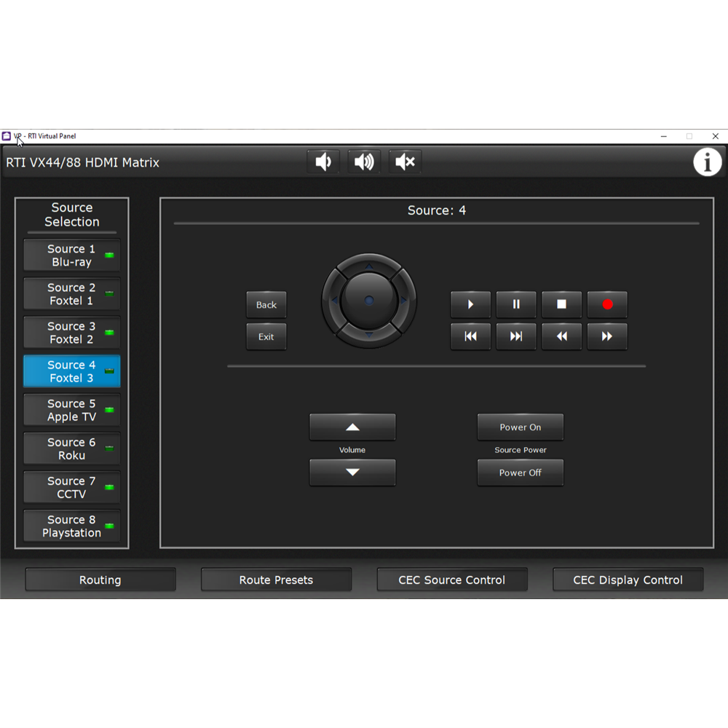Image resolution: width=728 pixels, height=728 pixels.
Task: Skip to the previous track
Action: 470,336
